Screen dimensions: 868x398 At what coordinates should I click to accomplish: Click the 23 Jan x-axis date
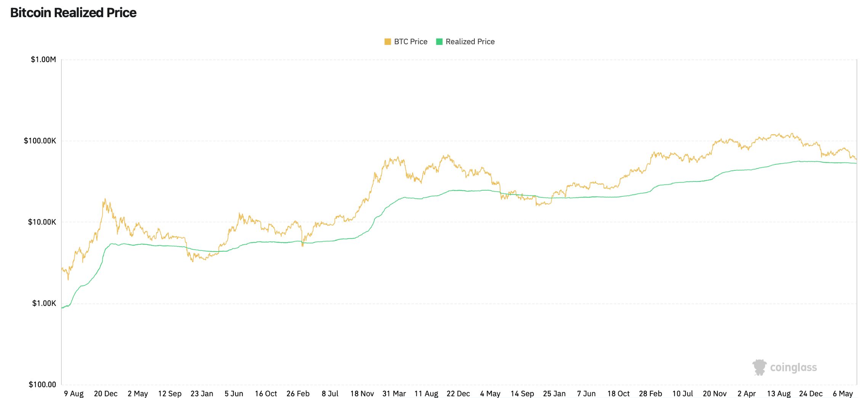click(202, 393)
